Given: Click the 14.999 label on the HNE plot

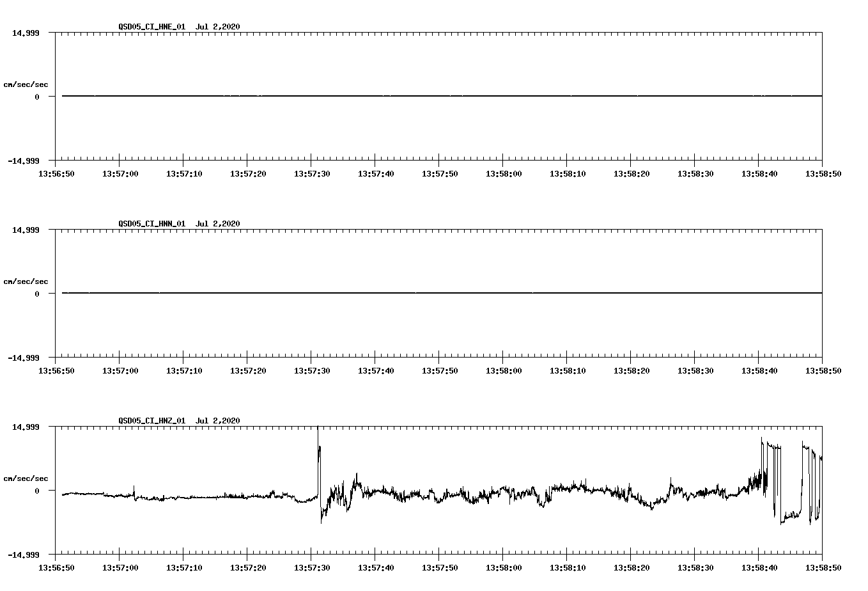Looking at the screenshot, I should 26,33.
